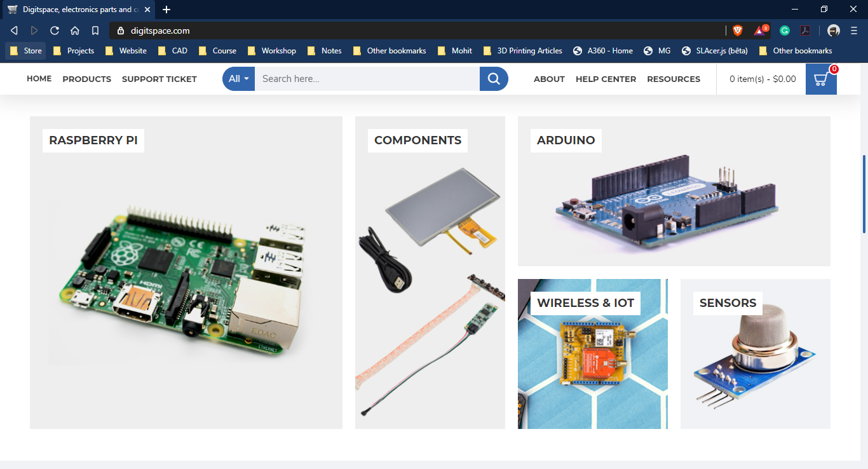Click the browser forward arrow

34,31
